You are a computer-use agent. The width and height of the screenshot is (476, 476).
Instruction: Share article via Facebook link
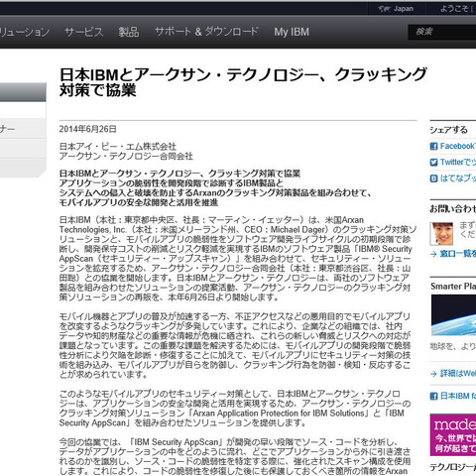pyautogui.click(x=458, y=146)
